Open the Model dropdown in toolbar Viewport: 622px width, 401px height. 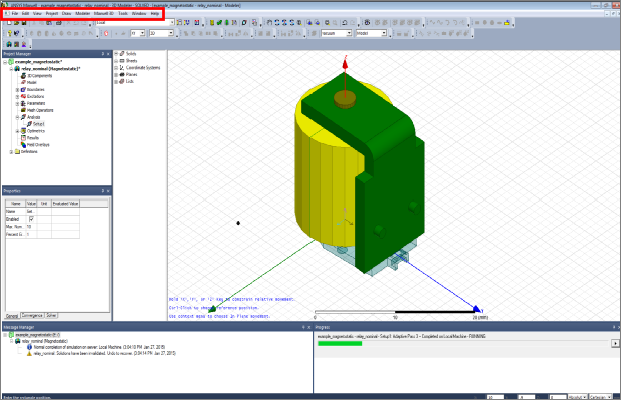(x=384, y=33)
